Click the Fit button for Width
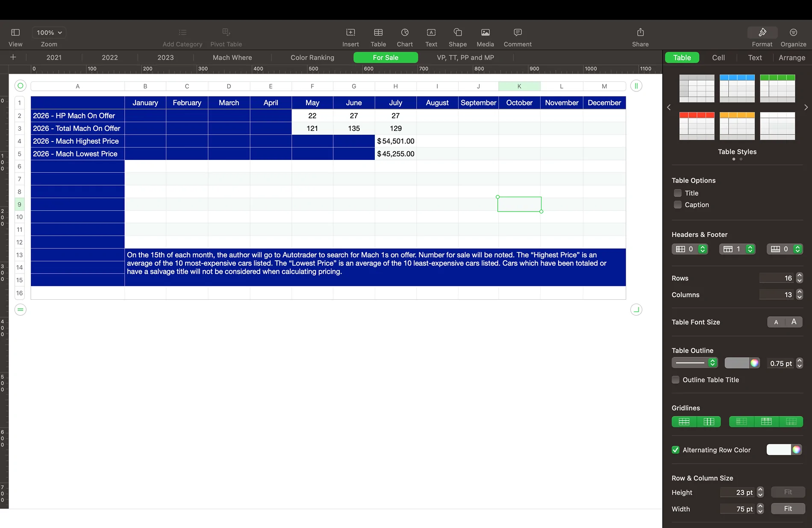This screenshot has height=528, width=812. point(788,509)
